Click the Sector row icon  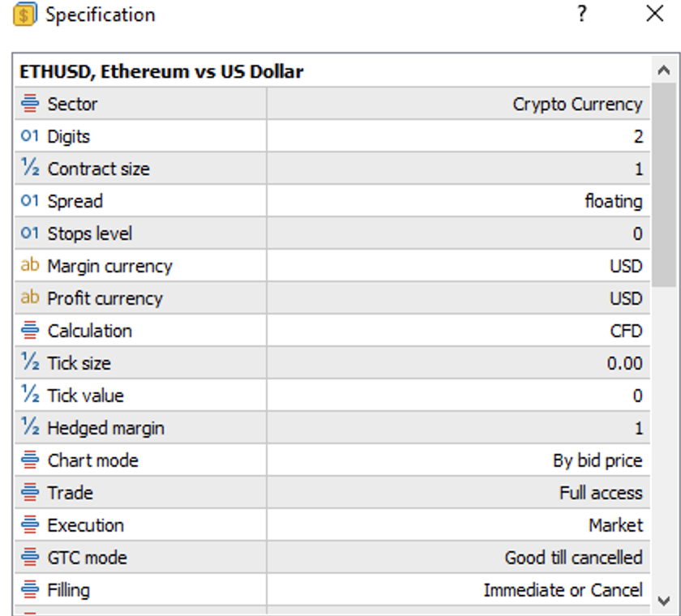[30, 104]
